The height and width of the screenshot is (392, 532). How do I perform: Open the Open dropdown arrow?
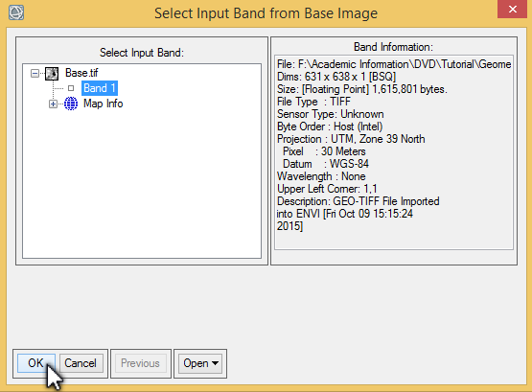click(215, 363)
